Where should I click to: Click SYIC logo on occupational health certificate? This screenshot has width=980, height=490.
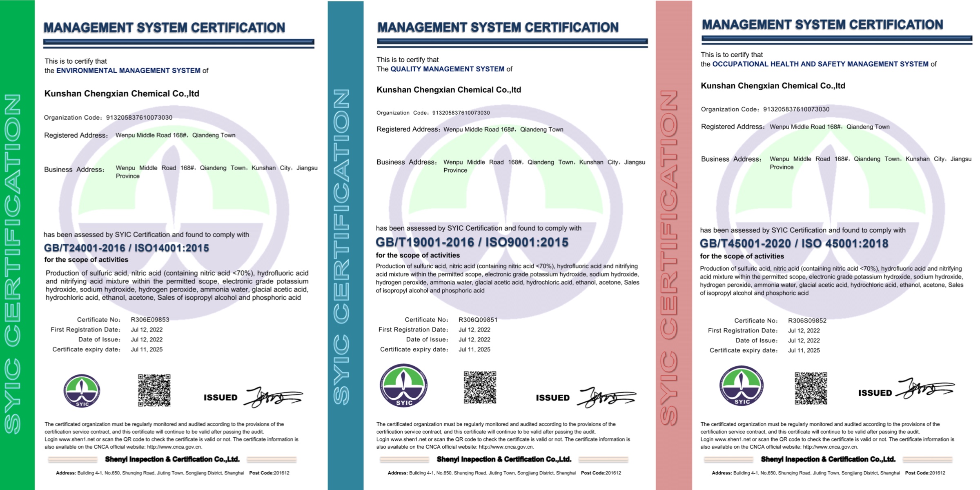coord(742,386)
